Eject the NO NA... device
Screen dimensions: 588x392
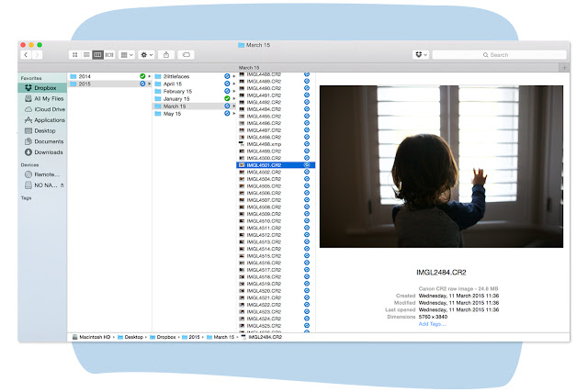click(x=62, y=185)
